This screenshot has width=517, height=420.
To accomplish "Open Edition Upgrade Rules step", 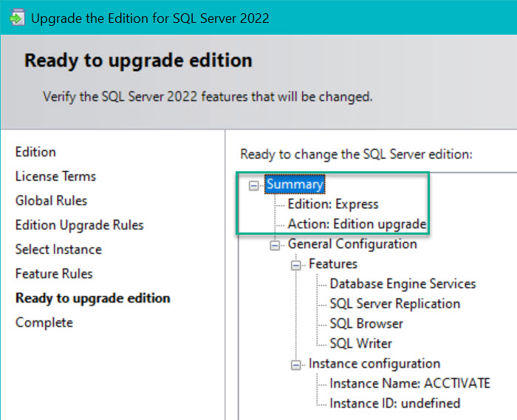I will 79,225.
